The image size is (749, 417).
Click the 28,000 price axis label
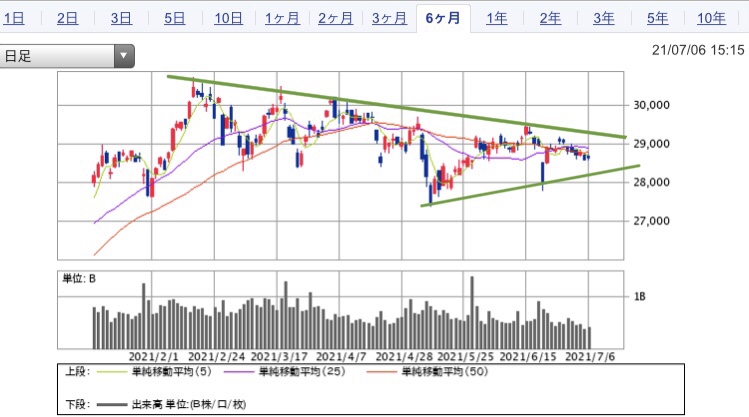652,182
